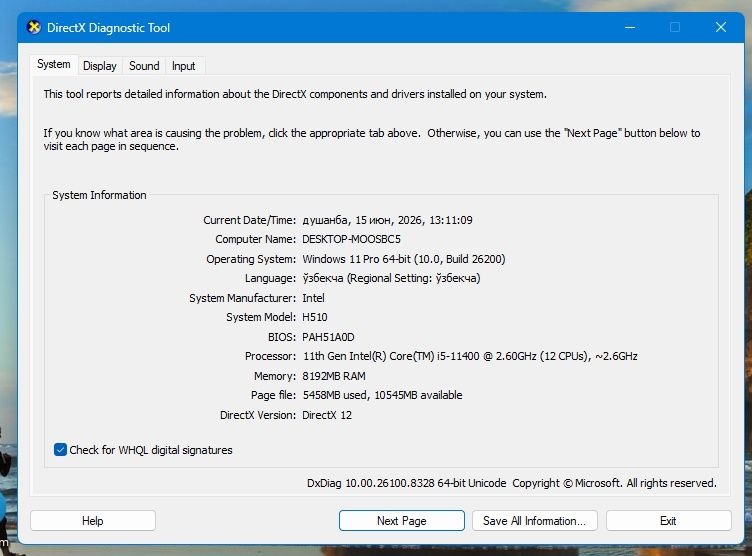The height and width of the screenshot is (556, 752).
Task: Click the DxDiag 10.00.26100.8328 version text
Action: [x=406, y=483]
